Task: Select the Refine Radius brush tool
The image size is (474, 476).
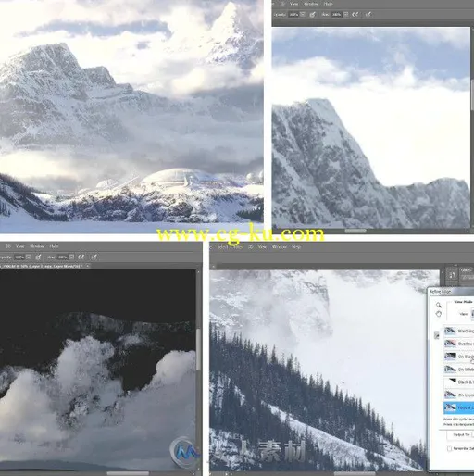Action: 437,335
